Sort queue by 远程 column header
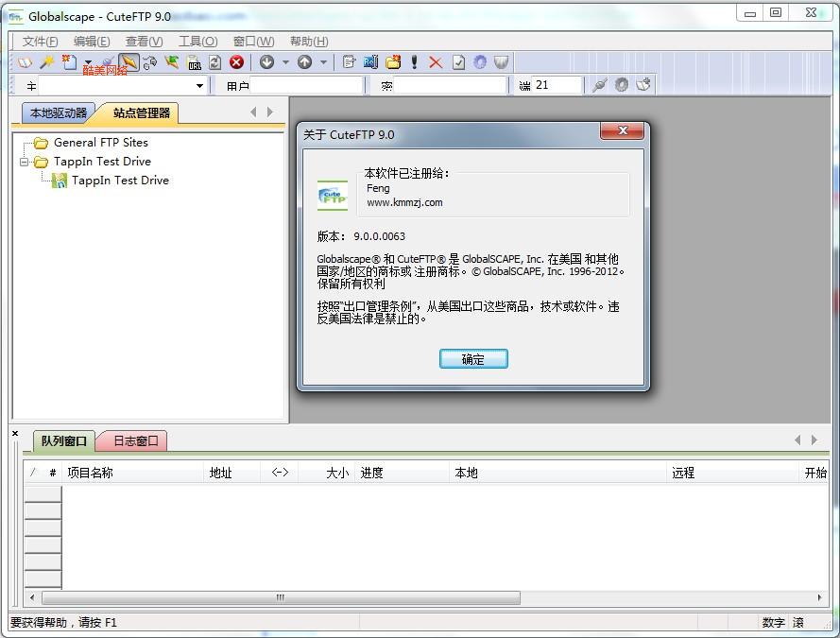 [732, 473]
